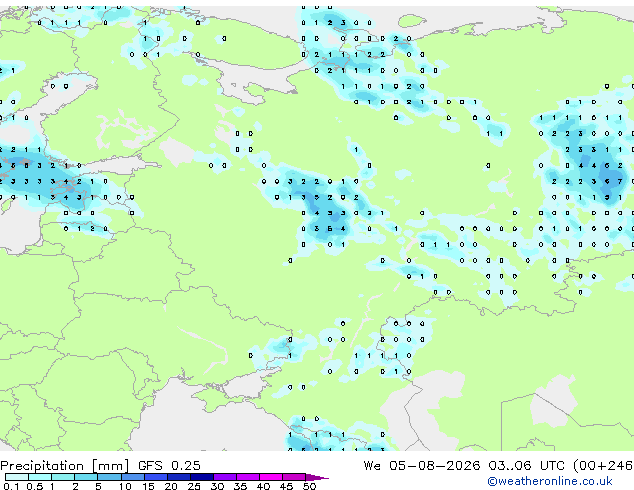Image resolution: width=634 pixels, height=490 pixels.
Task: Click the 'GFS 0.25' model label
Action: coord(169,466)
